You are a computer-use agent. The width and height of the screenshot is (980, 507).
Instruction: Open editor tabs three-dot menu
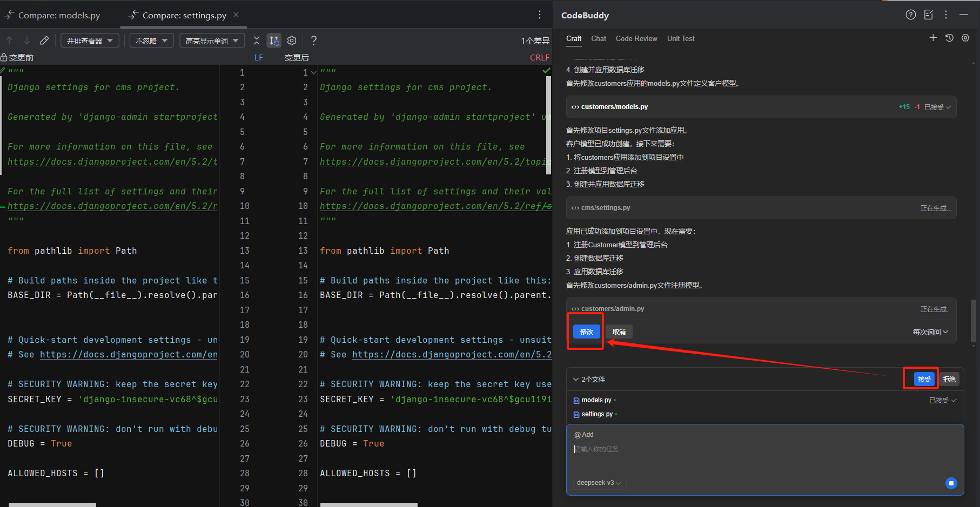pos(540,15)
